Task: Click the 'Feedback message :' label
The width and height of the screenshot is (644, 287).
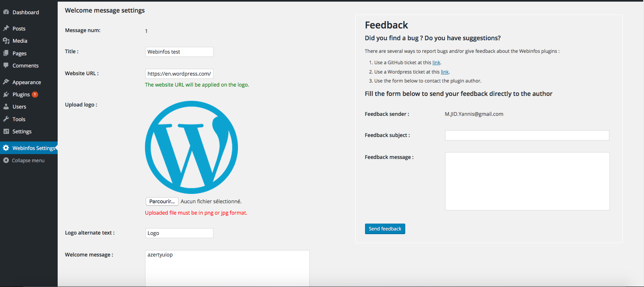Action: 389,157
